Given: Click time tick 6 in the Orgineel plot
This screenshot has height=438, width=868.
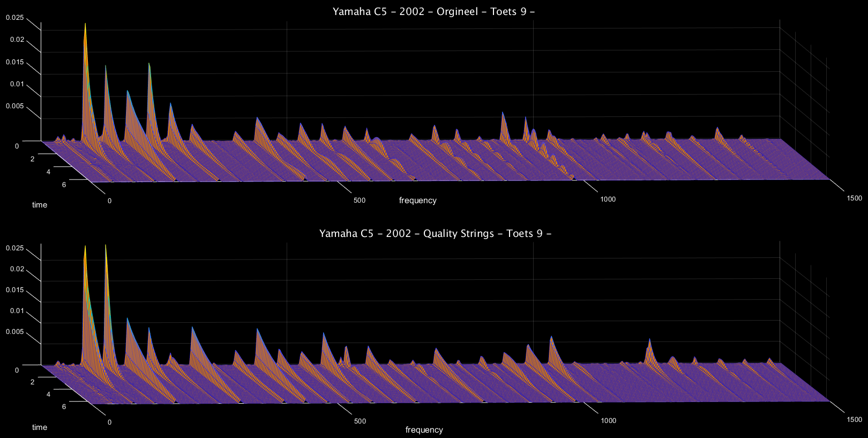Looking at the screenshot, I should (x=64, y=185).
